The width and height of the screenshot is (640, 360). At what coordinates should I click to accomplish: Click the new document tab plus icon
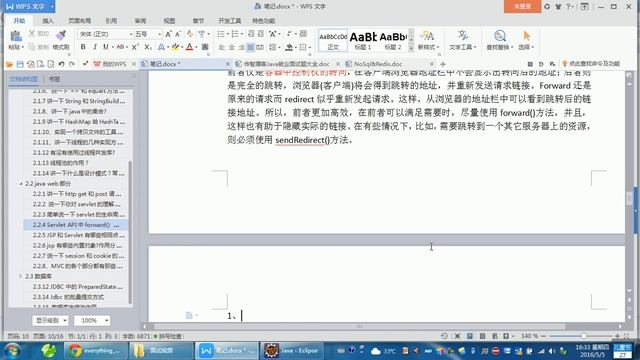[443, 64]
